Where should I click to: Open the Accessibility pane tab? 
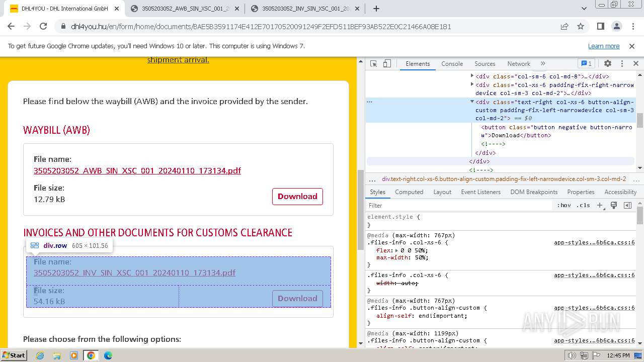620,192
